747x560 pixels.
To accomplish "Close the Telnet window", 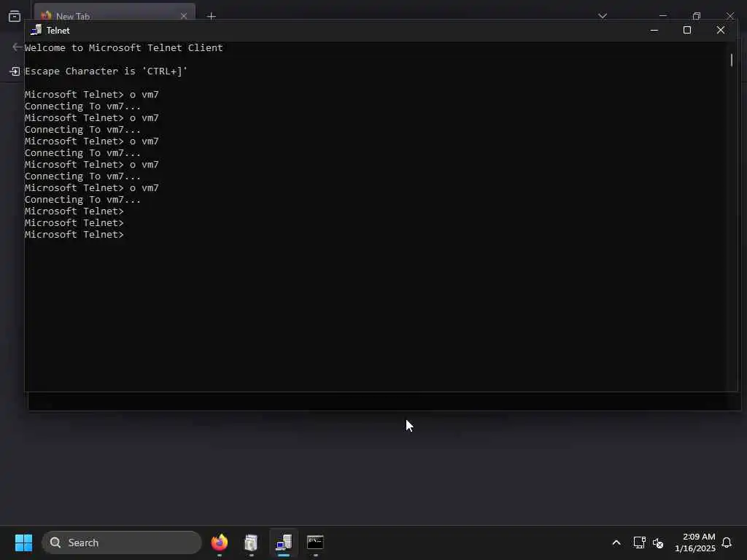I will click(x=720, y=31).
